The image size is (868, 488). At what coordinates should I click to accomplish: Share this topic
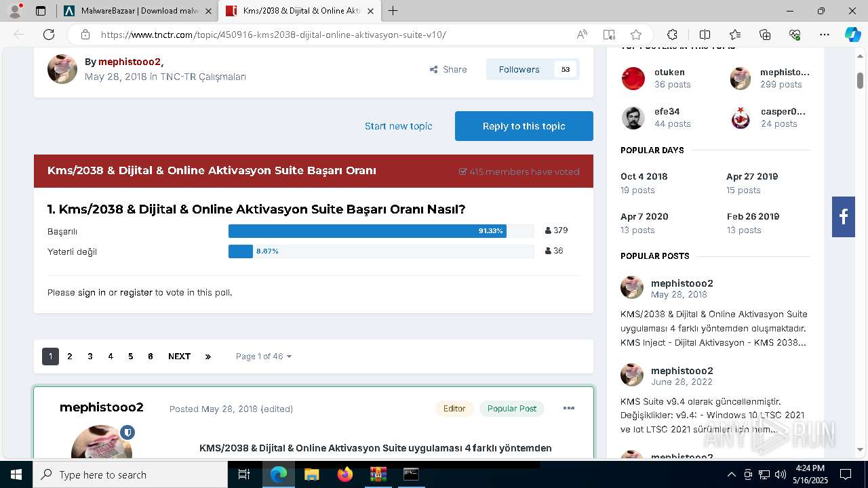448,69
